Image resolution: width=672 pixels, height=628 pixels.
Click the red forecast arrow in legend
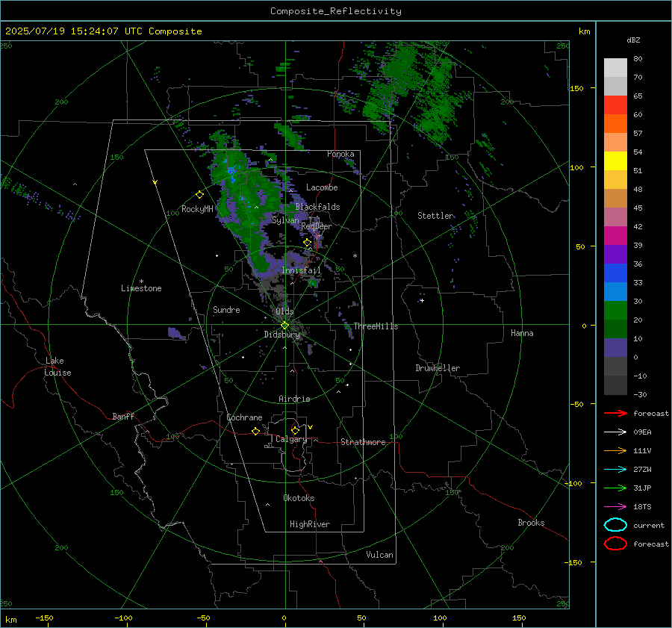pyautogui.click(x=615, y=413)
